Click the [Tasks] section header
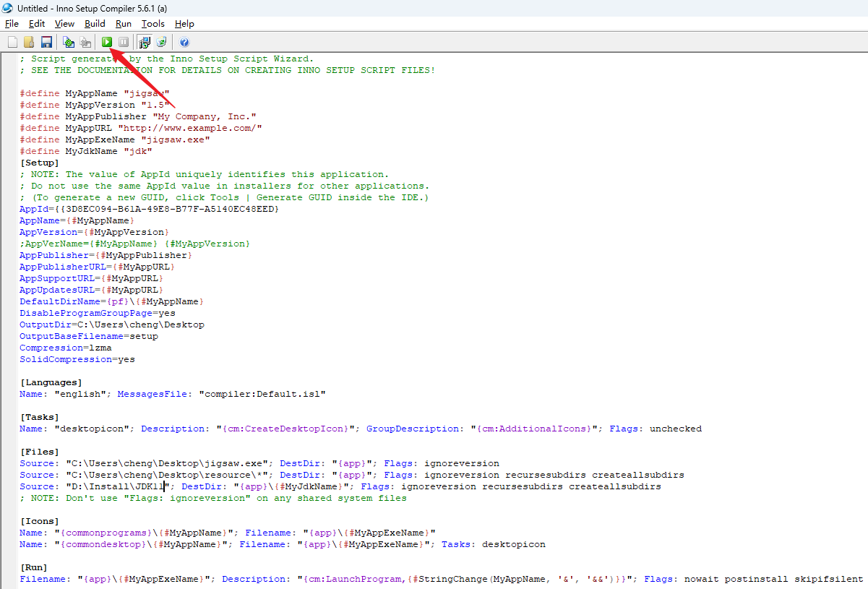The image size is (868, 589). click(x=40, y=417)
